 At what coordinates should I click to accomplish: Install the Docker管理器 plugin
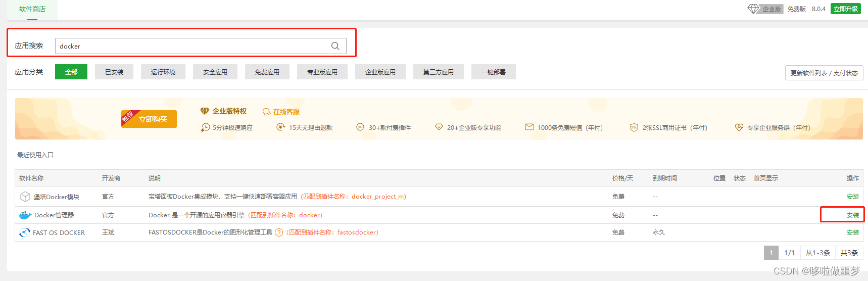[853, 215]
